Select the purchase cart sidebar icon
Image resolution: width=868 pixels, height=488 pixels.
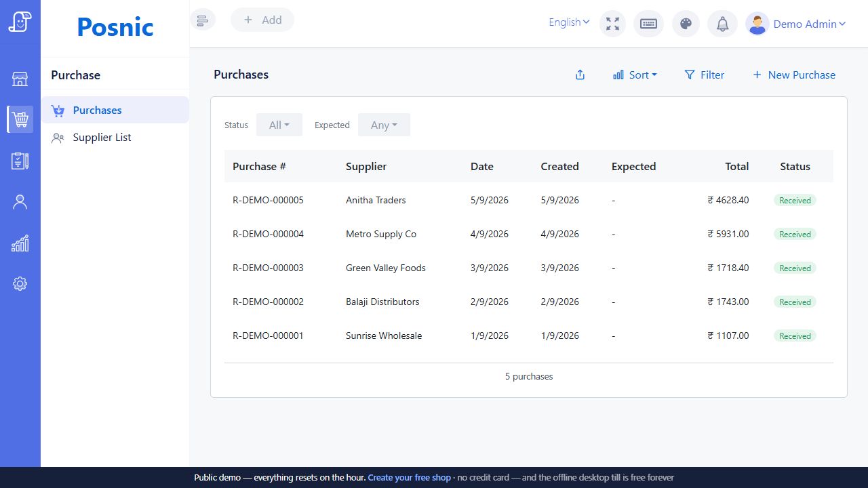click(x=20, y=119)
